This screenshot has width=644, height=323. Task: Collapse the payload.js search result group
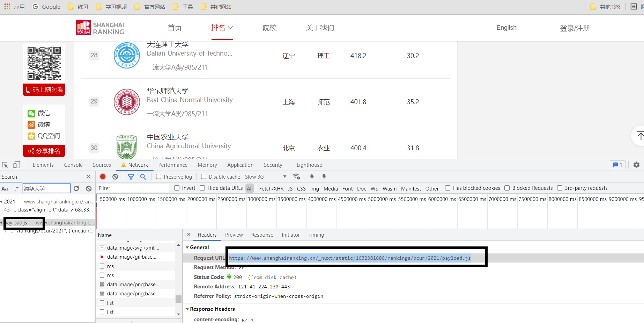[x=2, y=223]
